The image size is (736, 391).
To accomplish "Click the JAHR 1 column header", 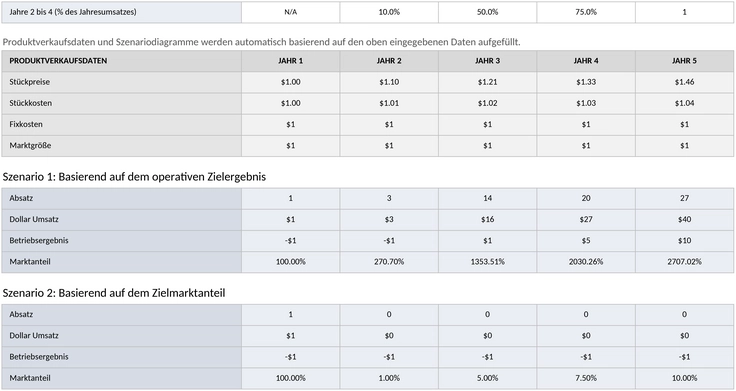I will 291,61.
